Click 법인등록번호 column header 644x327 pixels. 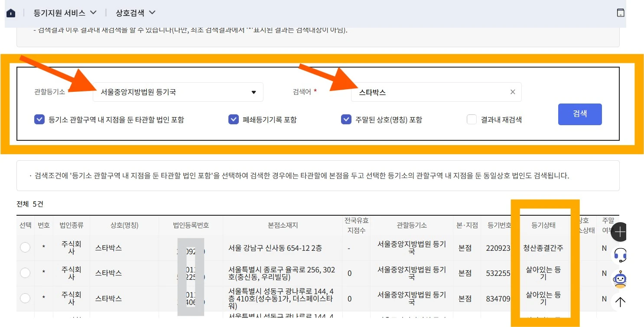coord(191,225)
